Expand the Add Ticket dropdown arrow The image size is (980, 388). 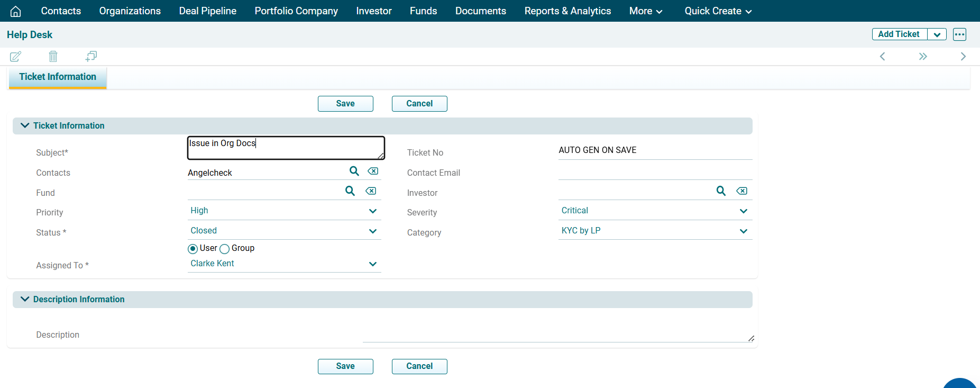click(937, 34)
